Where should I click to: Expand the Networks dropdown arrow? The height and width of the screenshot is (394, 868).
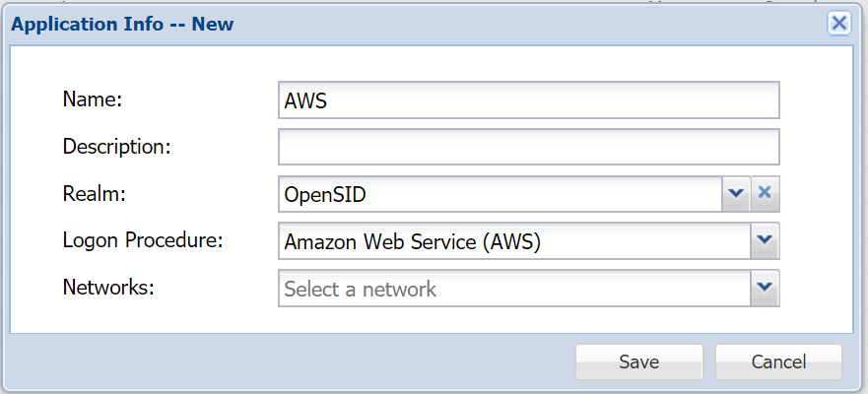[x=766, y=289]
